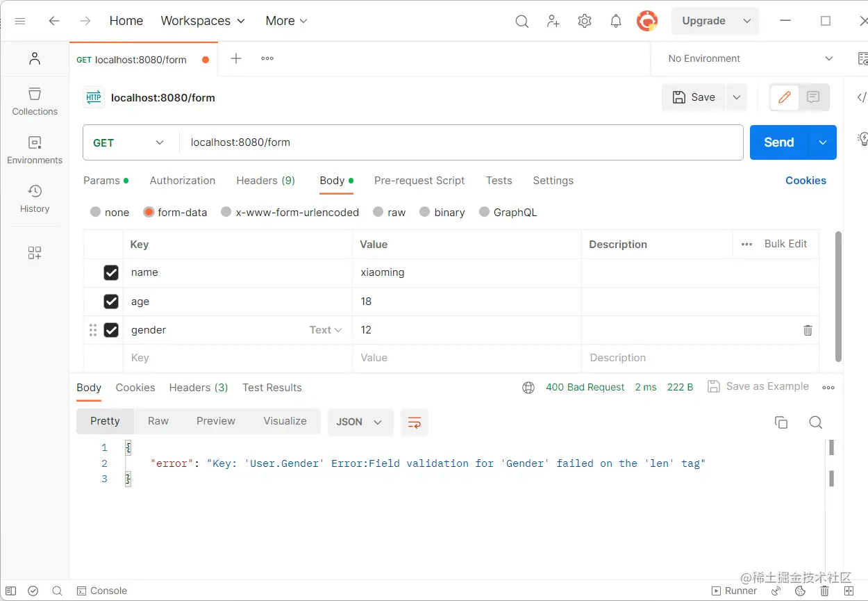868x601 pixels.
Task: Open Environments in the sidebar
Action: pos(35,150)
